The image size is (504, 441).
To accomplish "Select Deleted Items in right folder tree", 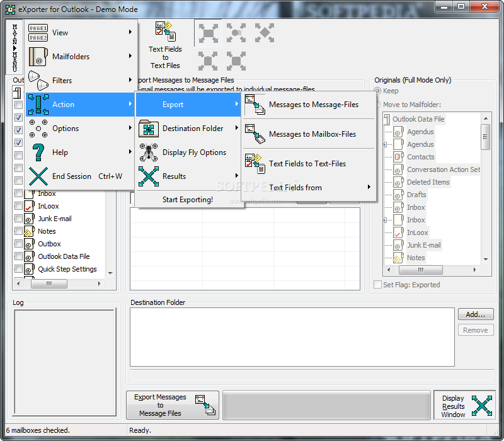I will coord(428,182).
